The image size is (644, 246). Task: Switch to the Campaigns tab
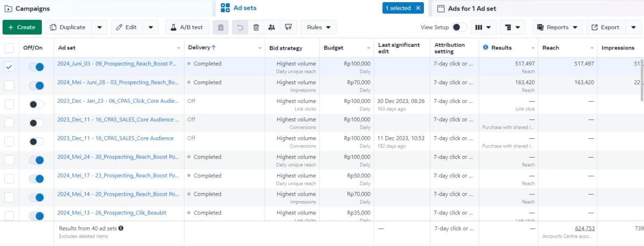pyautogui.click(x=32, y=9)
